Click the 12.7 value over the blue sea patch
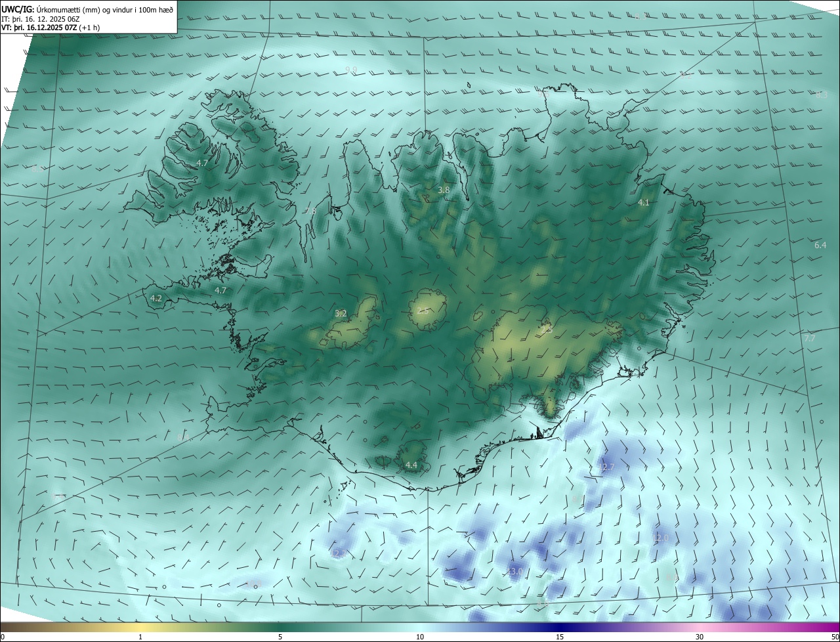This screenshot has height=642, width=840. [606, 467]
